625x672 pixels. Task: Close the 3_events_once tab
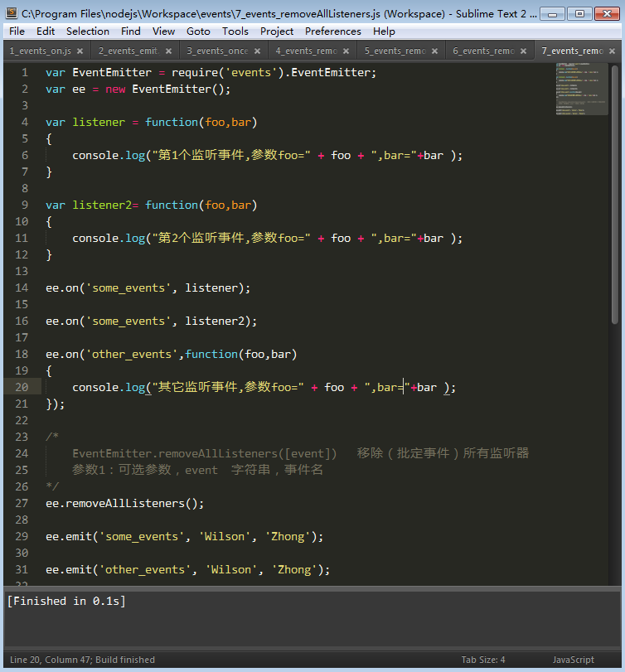click(x=257, y=51)
